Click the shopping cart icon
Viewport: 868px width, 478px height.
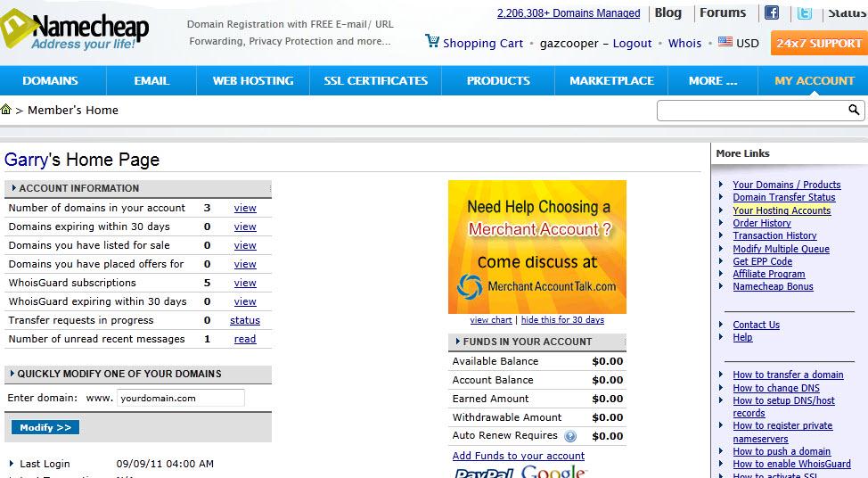pyautogui.click(x=432, y=41)
